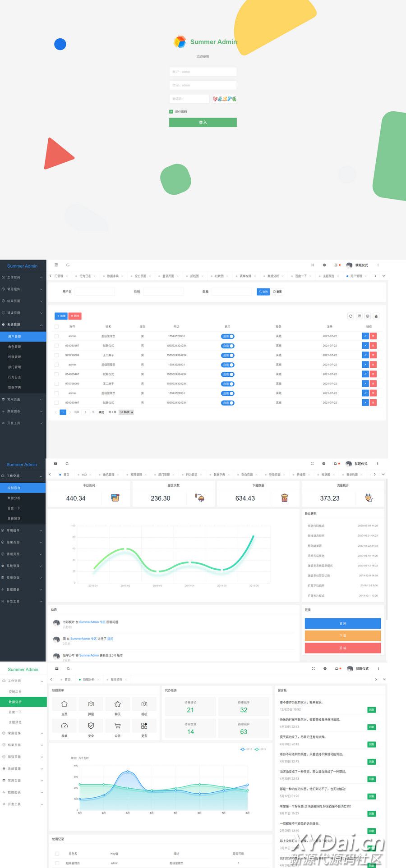Collapse 工作空间 in the green-themed sidebar

click(23, 681)
